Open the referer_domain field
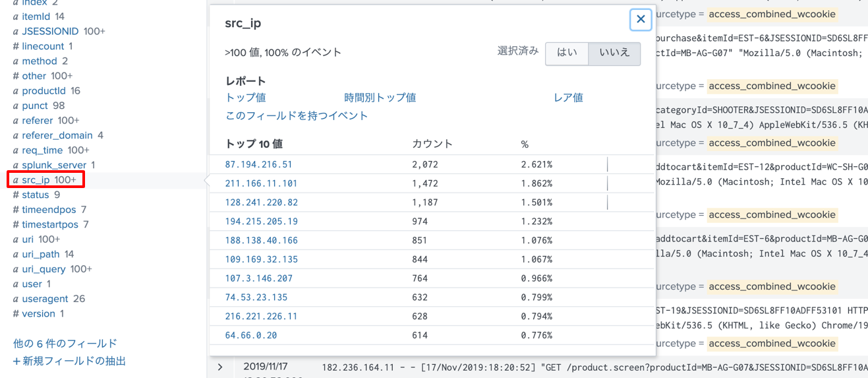 click(x=58, y=135)
